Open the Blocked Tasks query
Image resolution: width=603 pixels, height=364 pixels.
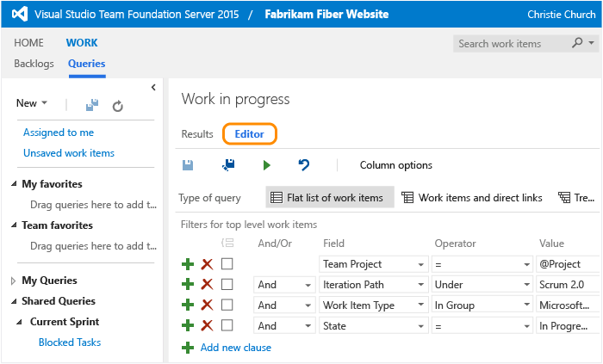(x=70, y=342)
